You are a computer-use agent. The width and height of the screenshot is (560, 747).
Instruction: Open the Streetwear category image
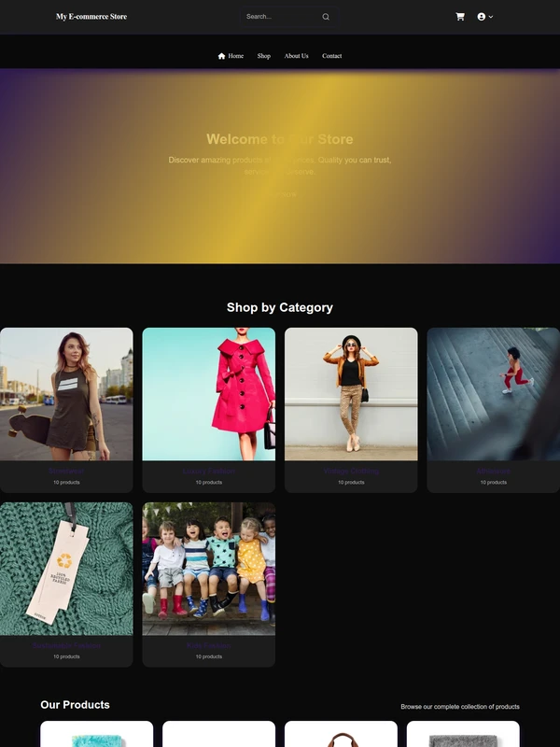66,394
